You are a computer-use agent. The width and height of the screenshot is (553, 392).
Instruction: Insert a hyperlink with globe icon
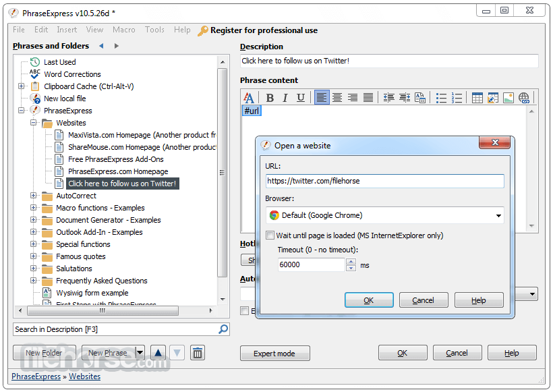tap(524, 98)
